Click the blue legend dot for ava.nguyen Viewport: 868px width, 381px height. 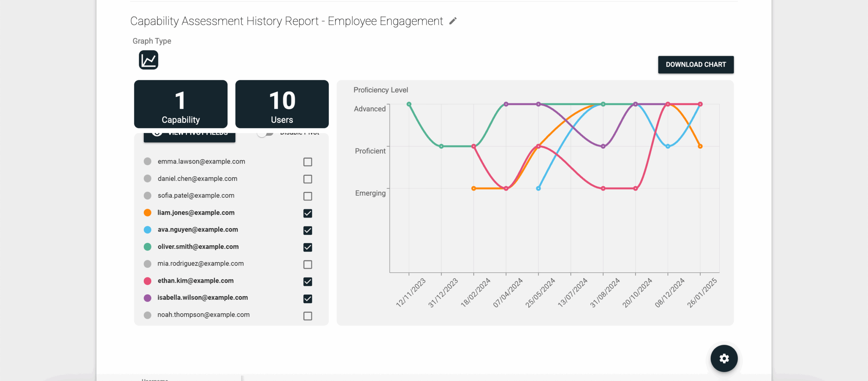point(147,230)
